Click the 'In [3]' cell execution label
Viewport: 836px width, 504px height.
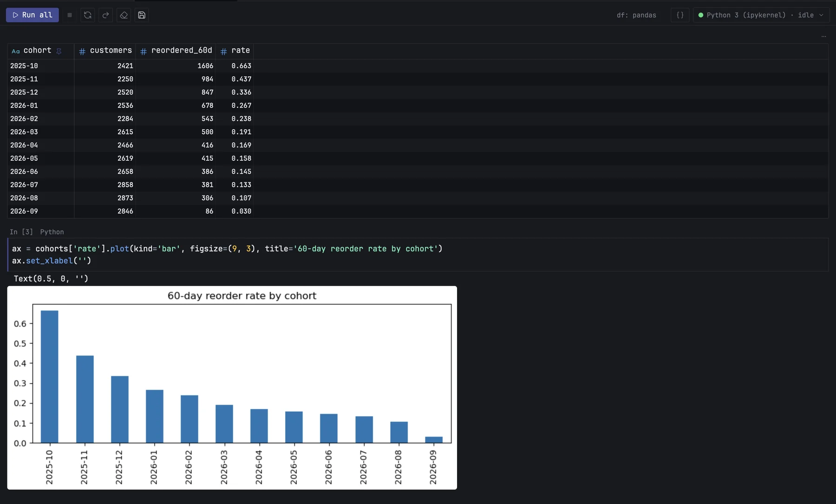tap(21, 232)
